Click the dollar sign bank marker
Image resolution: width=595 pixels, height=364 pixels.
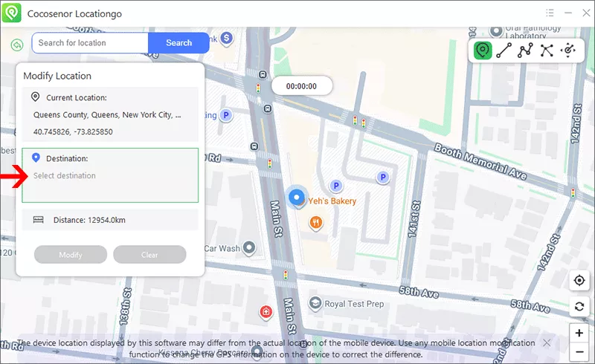[x=227, y=38]
